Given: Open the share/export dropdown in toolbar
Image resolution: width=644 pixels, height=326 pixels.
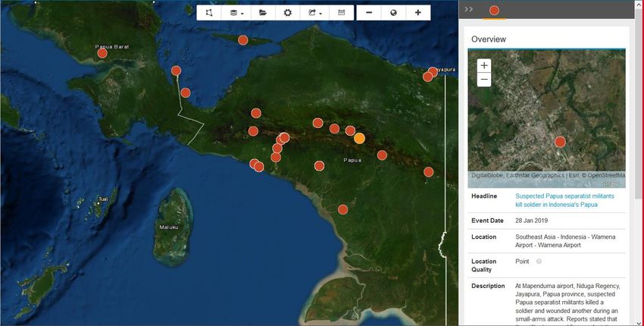Looking at the screenshot, I should click(x=314, y=13).
